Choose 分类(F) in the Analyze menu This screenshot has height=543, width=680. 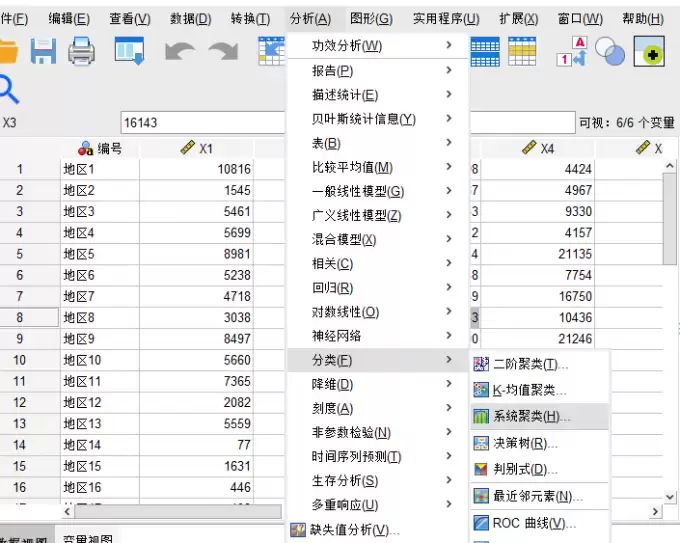(x=378, y=360)
